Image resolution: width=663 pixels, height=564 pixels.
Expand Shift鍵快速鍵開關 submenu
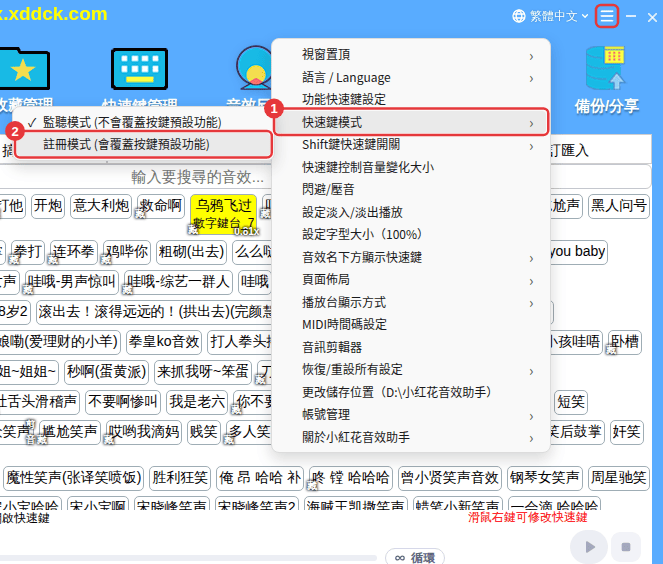(411, 145)
